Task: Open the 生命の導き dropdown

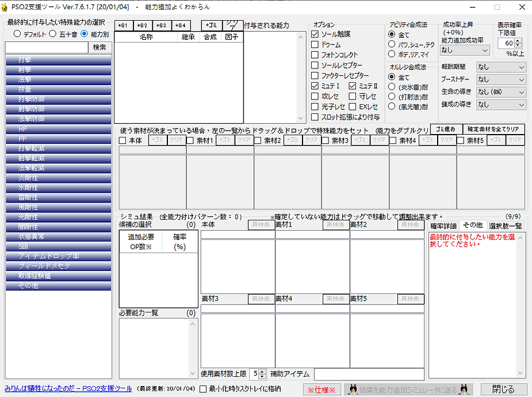Action: coord(501,92)
